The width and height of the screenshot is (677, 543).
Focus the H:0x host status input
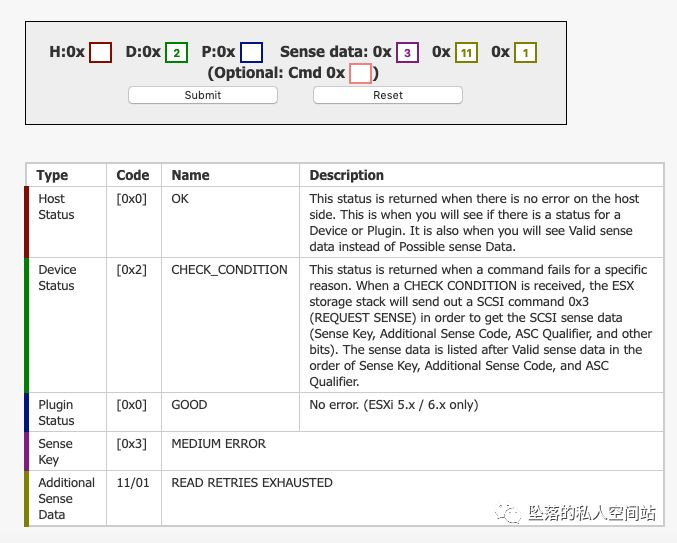(100, 52)
